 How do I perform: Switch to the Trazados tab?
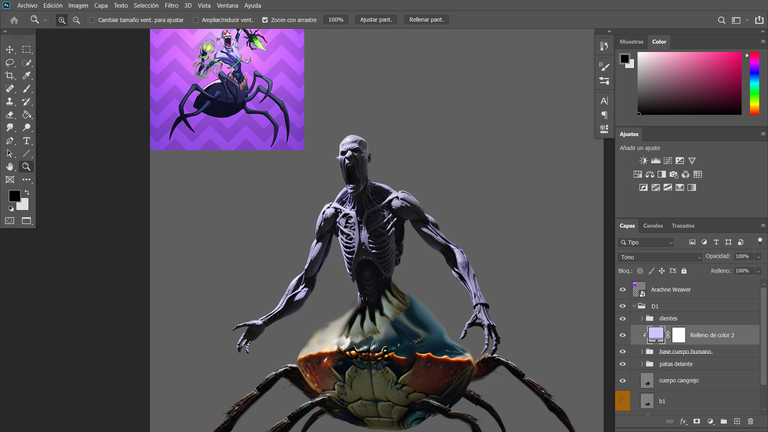683,226
